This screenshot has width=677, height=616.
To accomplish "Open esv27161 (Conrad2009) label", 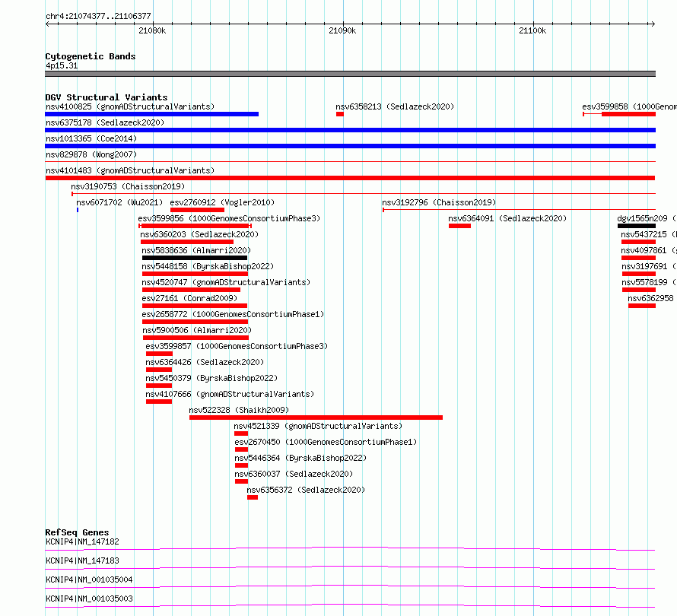I will [189, 298].
